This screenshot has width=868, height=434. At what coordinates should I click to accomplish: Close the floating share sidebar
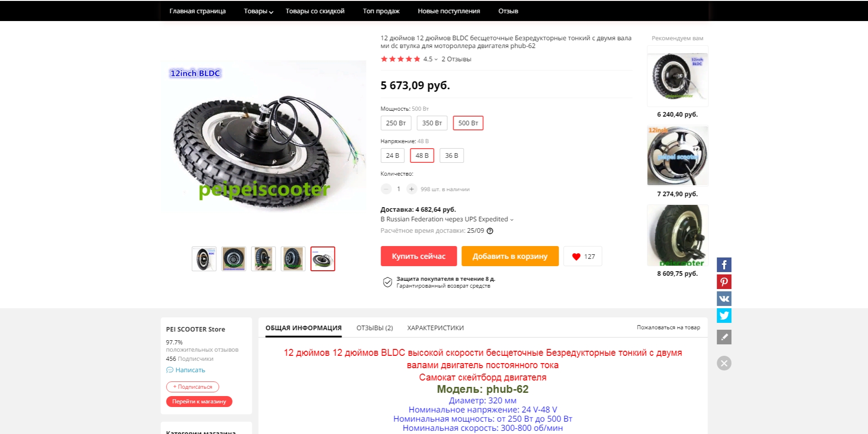(724, 363)
